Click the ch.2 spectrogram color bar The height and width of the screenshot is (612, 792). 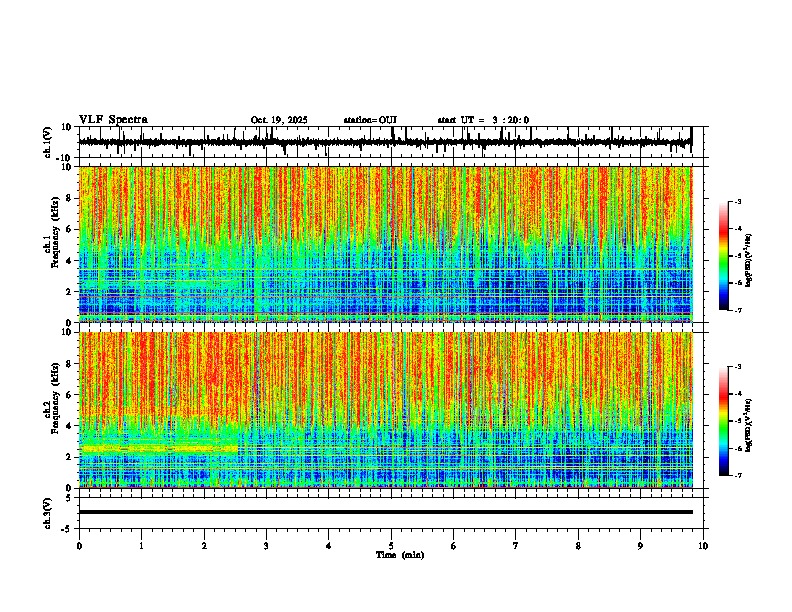[x=724, y=421]
